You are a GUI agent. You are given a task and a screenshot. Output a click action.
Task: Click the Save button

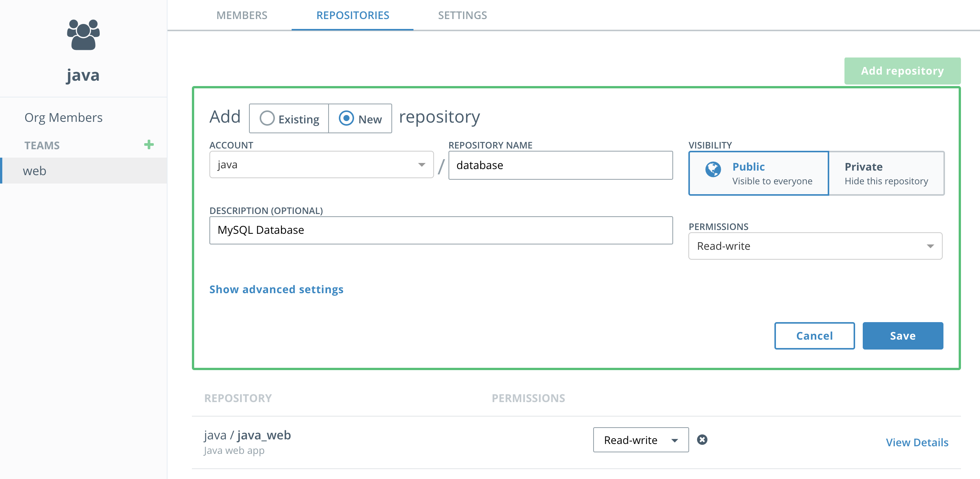pyautogui.click(x=902, y=336)
